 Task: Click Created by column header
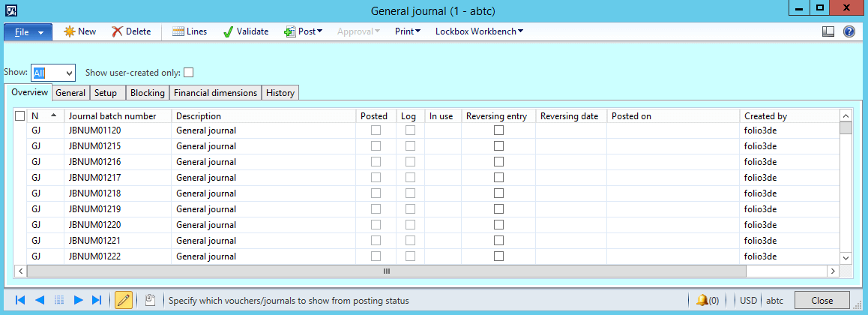(789, 116)
